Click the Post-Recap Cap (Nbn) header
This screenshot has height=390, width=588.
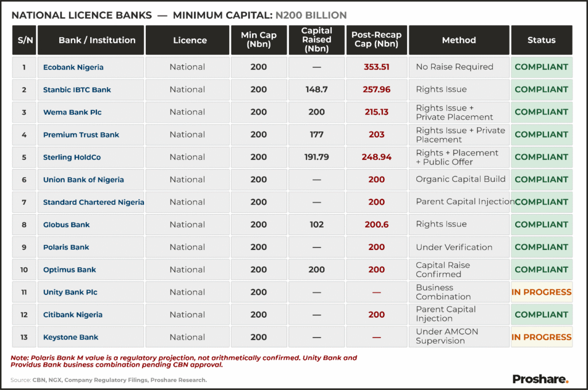coord(376,40)
